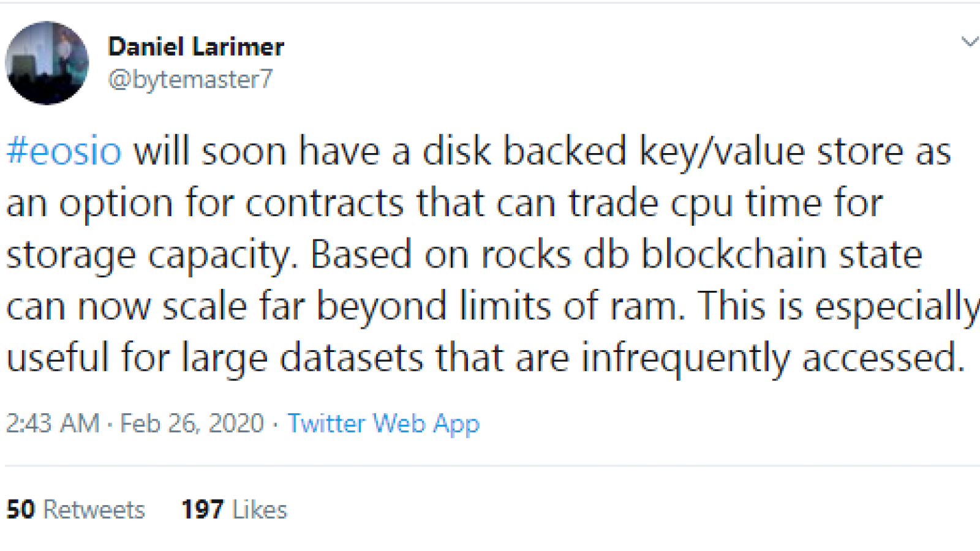Image resolution: width=980 pixels, height=551 pixels.
Task: View the list of 50 Retweets
Action: tap(75, 509)
